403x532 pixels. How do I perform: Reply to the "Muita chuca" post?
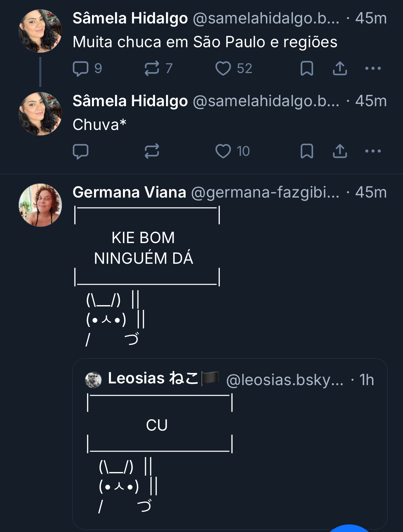(x=81, y=68)
